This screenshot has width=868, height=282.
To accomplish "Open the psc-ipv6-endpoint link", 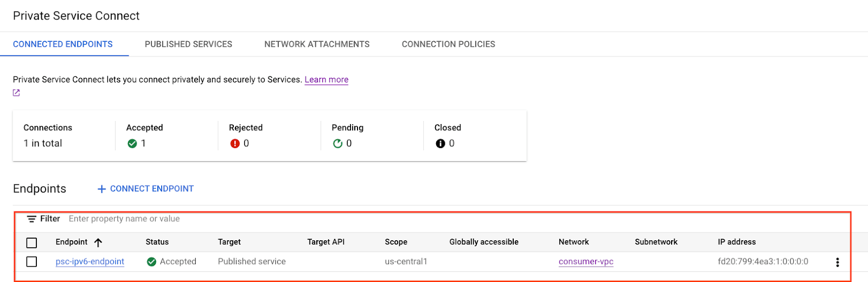I will coord(90,262).
